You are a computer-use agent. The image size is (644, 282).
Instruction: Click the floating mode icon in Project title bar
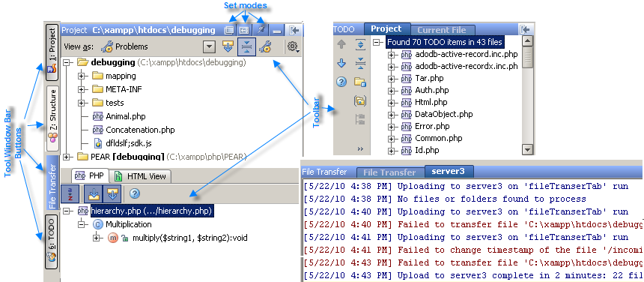[x=229, y=31]
